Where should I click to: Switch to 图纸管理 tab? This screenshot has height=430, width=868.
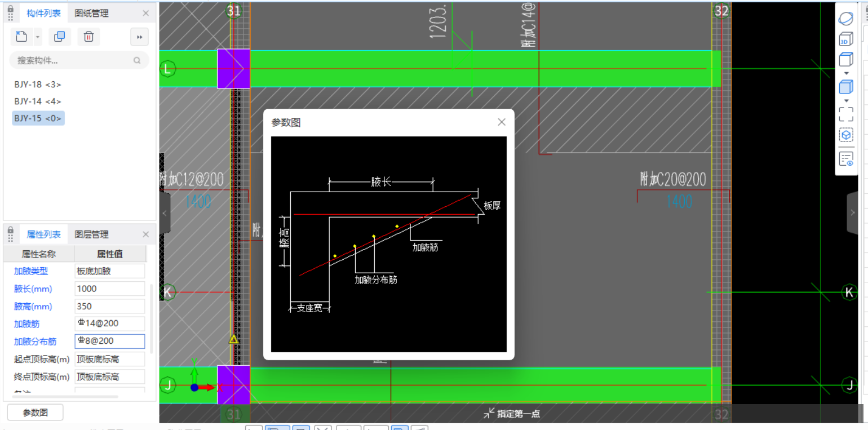click(92, 13)
